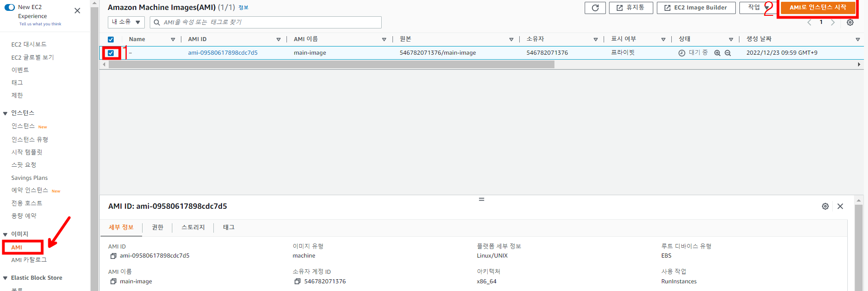The width and height of the screenshot is (868, 291).
Task: Open 시작 템플릿 in sidebar
Action: [27, 152]
